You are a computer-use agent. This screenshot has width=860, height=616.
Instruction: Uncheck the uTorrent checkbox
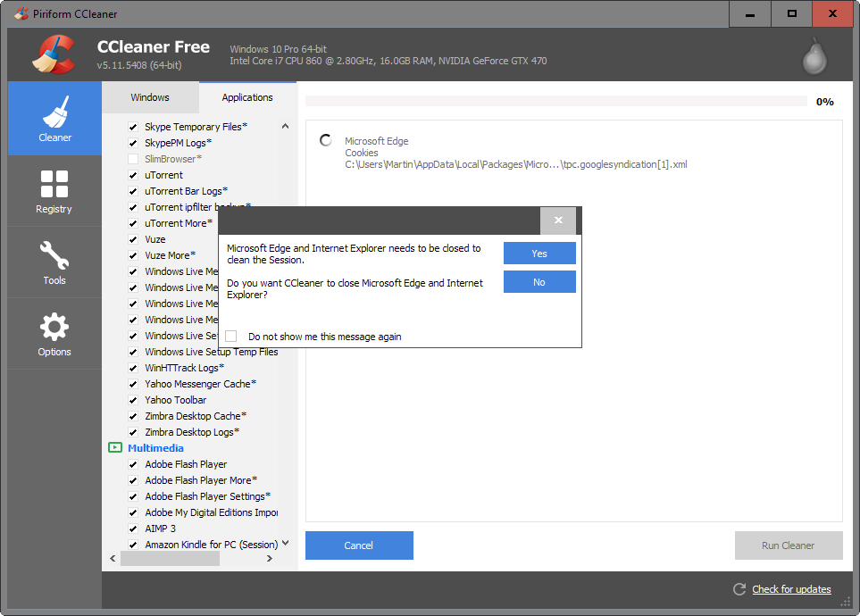[133, 175]
